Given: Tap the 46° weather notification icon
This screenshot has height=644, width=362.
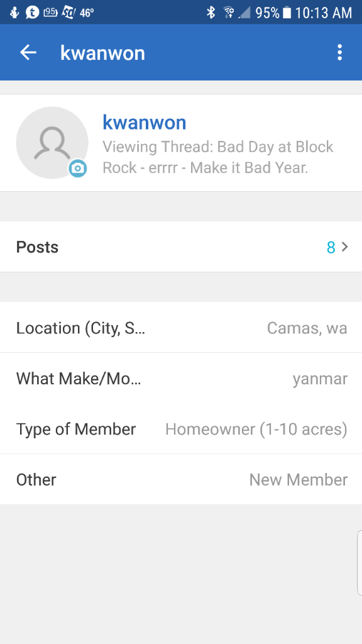Looking at the screenshot, I should click(x=87, y=13).
